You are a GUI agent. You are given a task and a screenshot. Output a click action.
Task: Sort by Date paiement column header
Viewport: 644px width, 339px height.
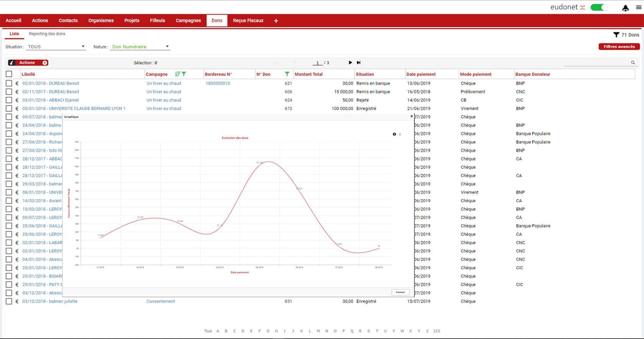[421, 74]
